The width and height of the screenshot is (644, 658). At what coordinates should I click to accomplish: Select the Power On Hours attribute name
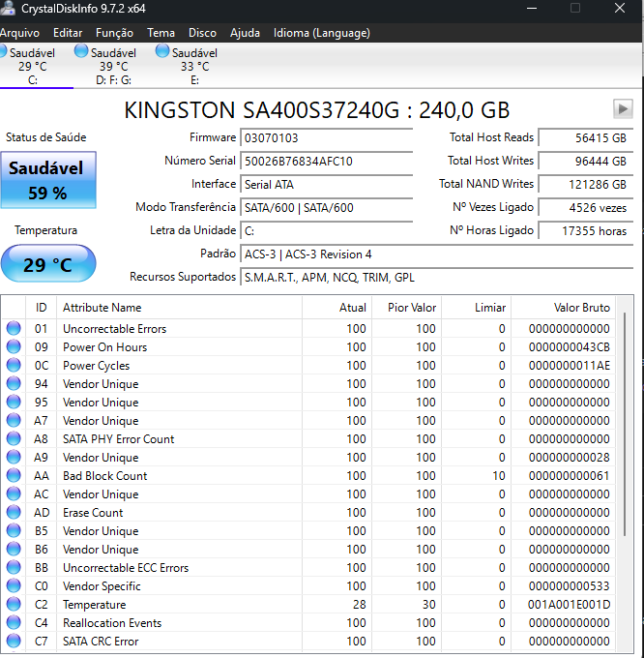click(x=104, y=347)
